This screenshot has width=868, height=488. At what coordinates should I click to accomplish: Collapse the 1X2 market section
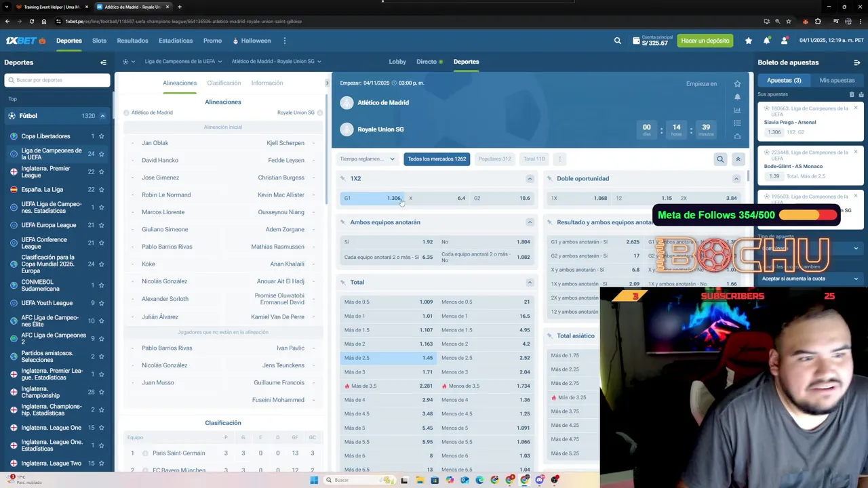coord(530,179)
